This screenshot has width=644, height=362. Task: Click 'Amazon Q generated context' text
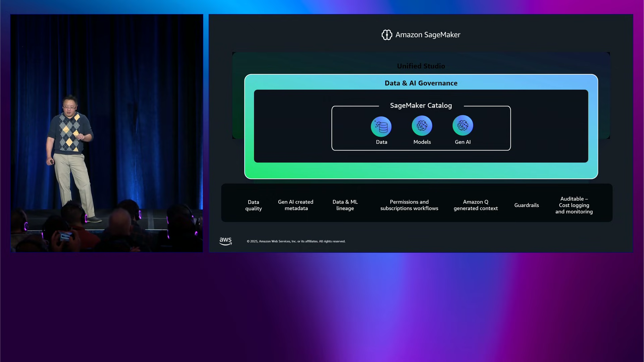click(476, 205)
